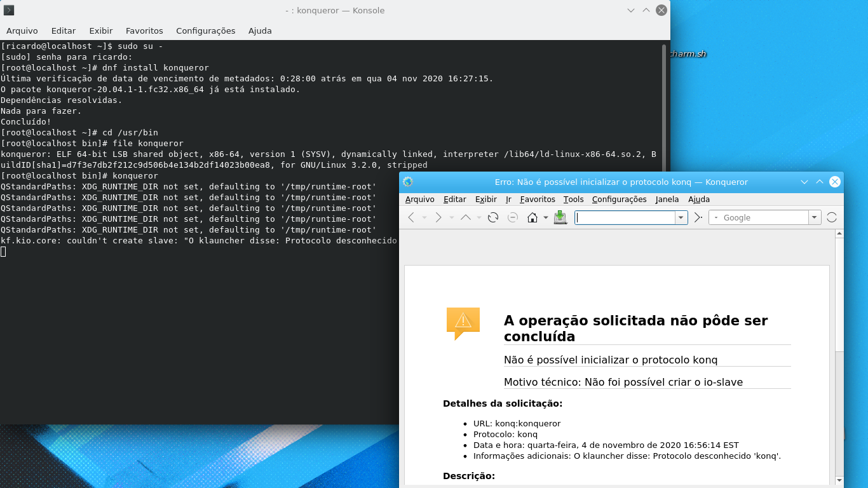Click 'Descrição:' heading

coord(469,476)
